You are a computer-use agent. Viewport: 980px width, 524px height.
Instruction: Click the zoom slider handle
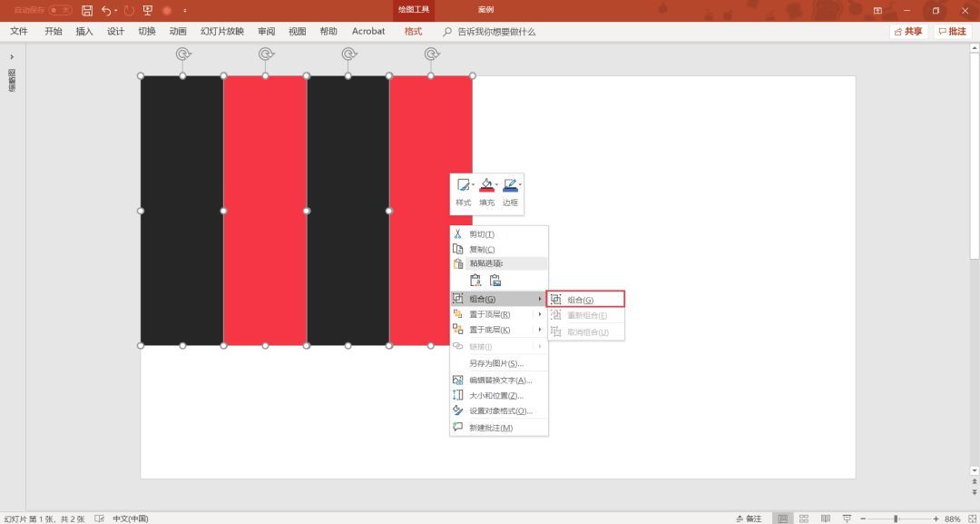[x=896, y=519]
